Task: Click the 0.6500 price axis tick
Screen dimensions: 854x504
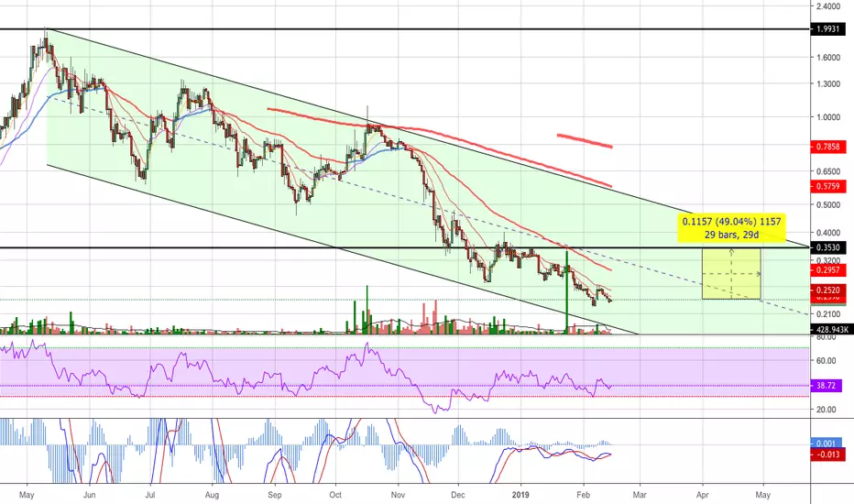Action: coord(827,171)
